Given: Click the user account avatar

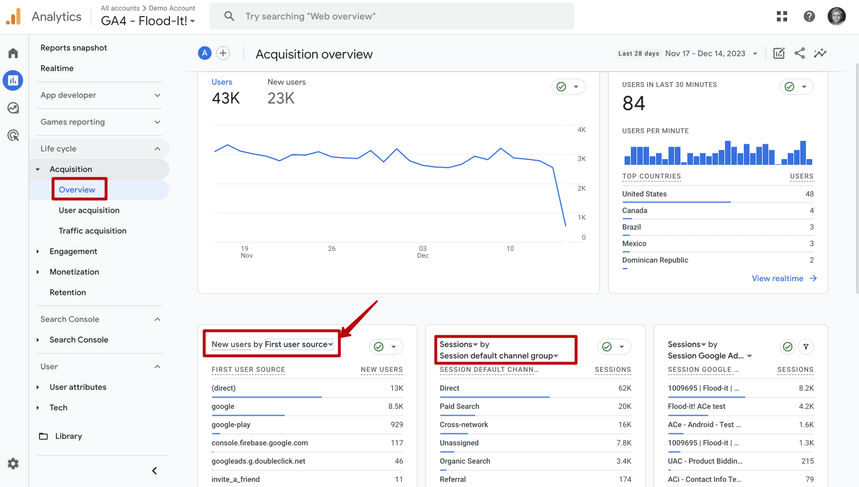Looking at the screenshot, I should (x=837, y=16).
